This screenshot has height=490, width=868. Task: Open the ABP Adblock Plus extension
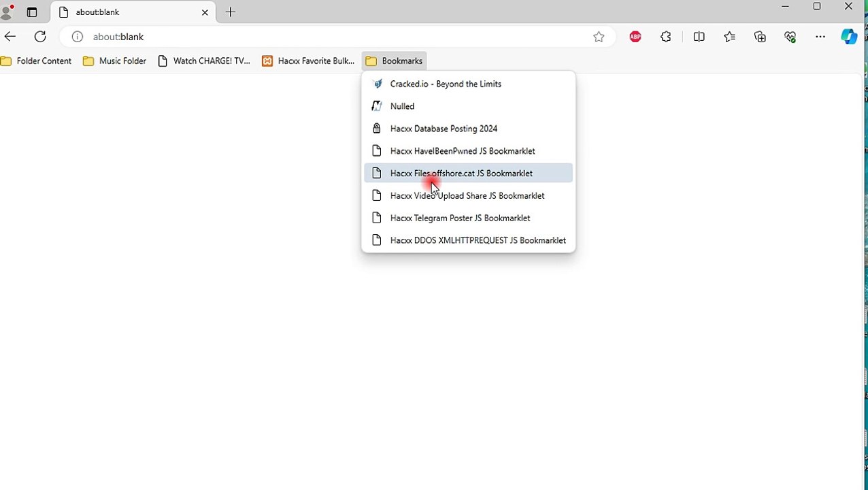[x=635, y=37]
